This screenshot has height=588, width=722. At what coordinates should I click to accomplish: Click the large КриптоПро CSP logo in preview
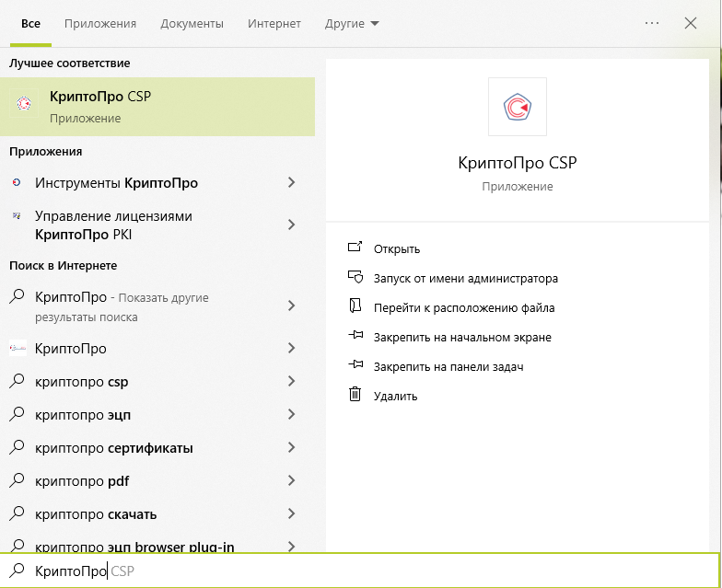[518, 107]
